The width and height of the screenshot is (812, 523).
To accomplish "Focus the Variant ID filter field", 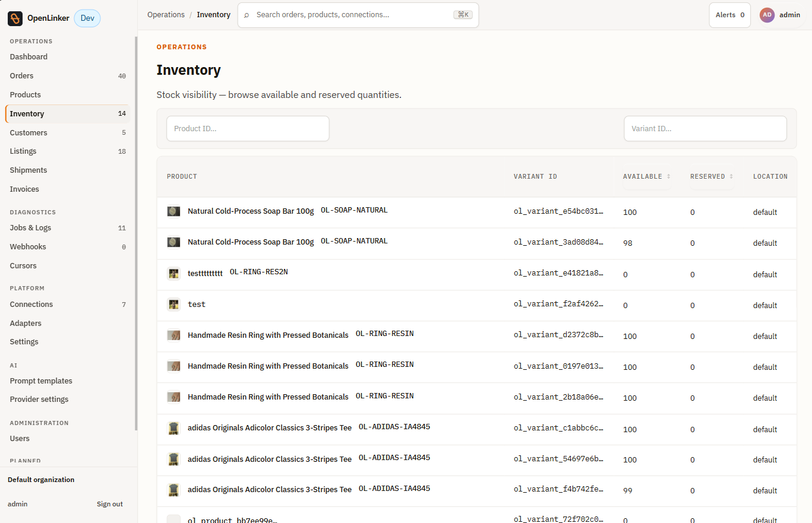I will (705, 128).
